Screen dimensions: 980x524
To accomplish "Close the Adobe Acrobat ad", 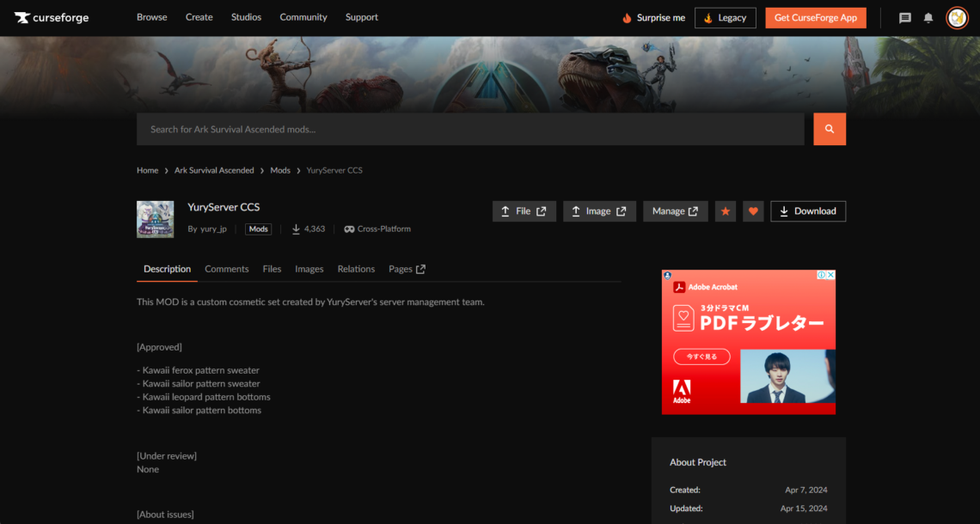I will pos(830,275).
